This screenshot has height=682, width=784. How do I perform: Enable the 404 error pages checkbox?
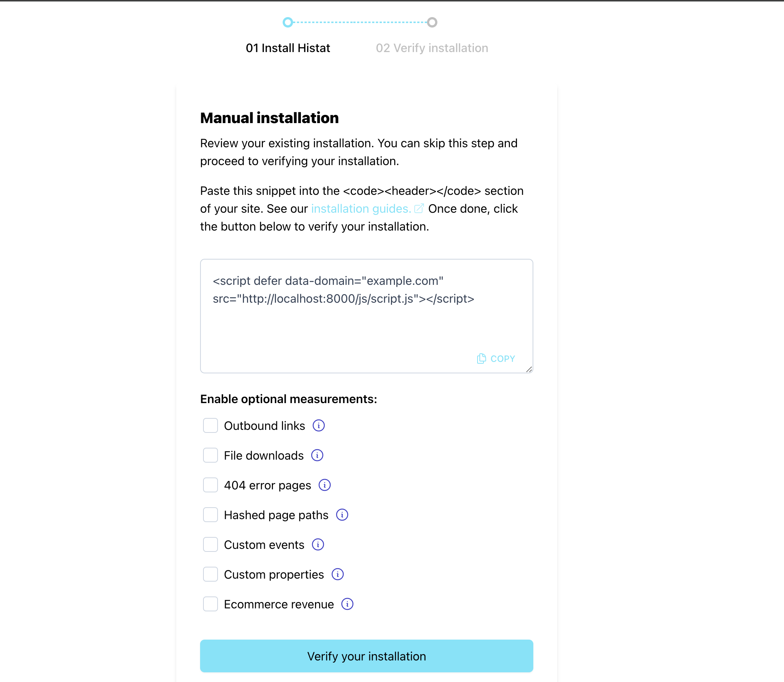[x=209, y=485]
